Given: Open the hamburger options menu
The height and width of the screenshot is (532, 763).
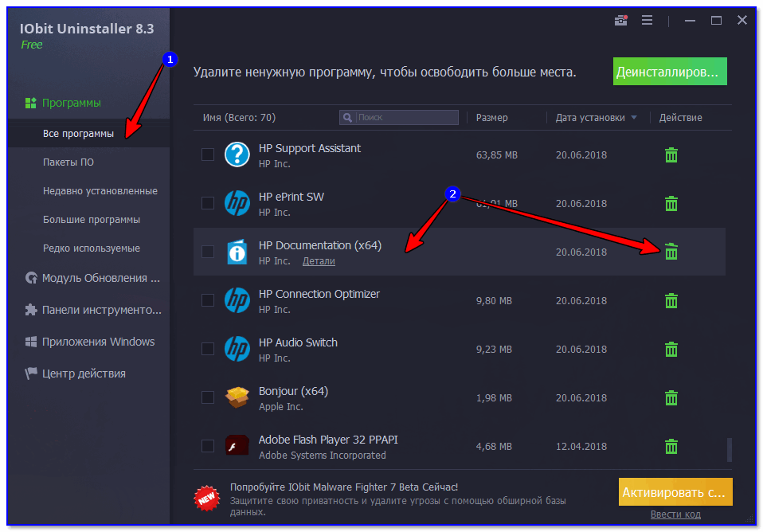Looking at the screenshot, I should tap(647, 20).
